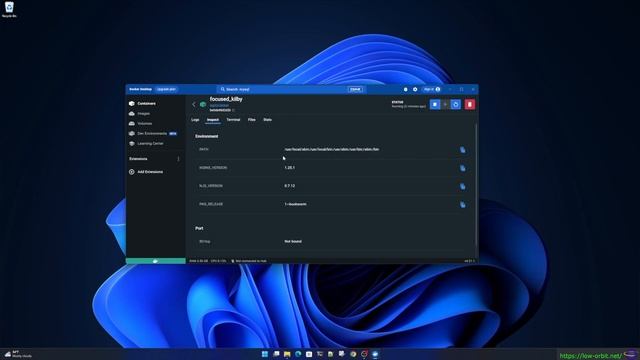Delete the focused_kilby container with red trash
640x360 pixels.
470,104
